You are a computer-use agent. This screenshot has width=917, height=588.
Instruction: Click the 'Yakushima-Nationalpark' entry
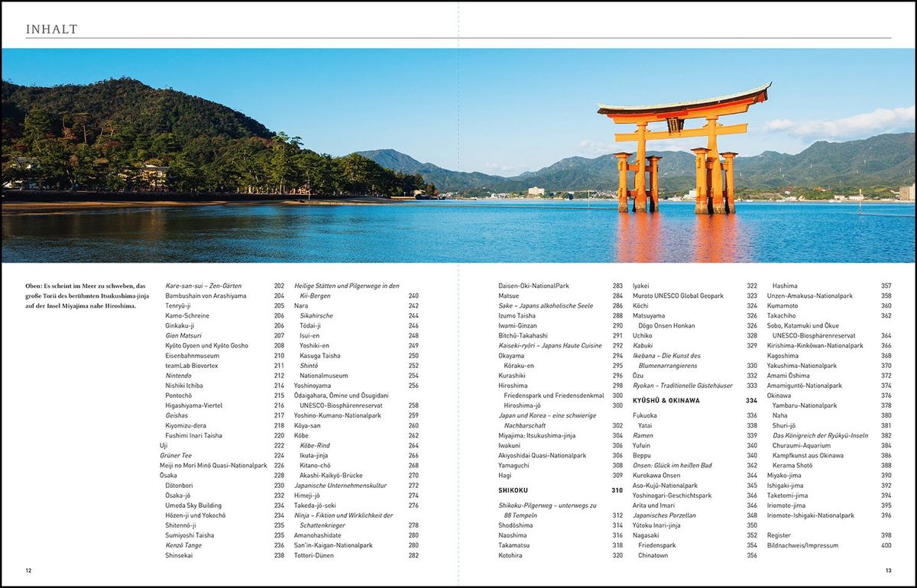coord(802,365)
